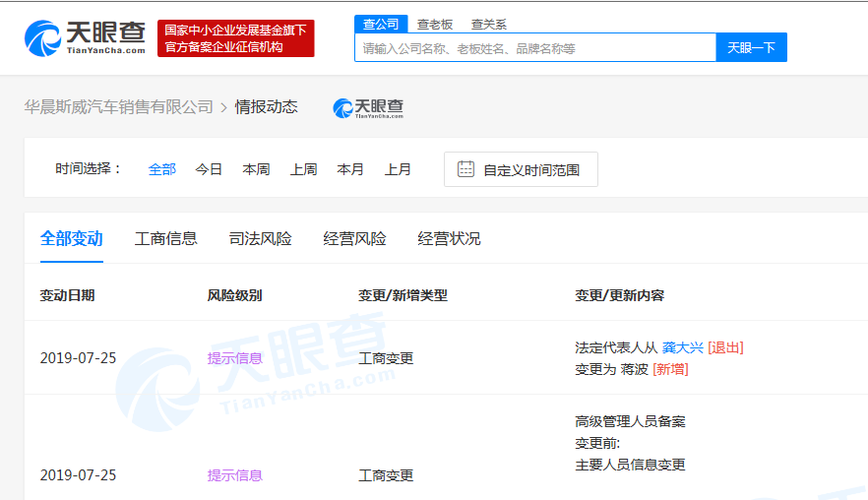Screen dimensions: 868x500
Task: Click the red official credit agency banner
Action: (236, 38)
